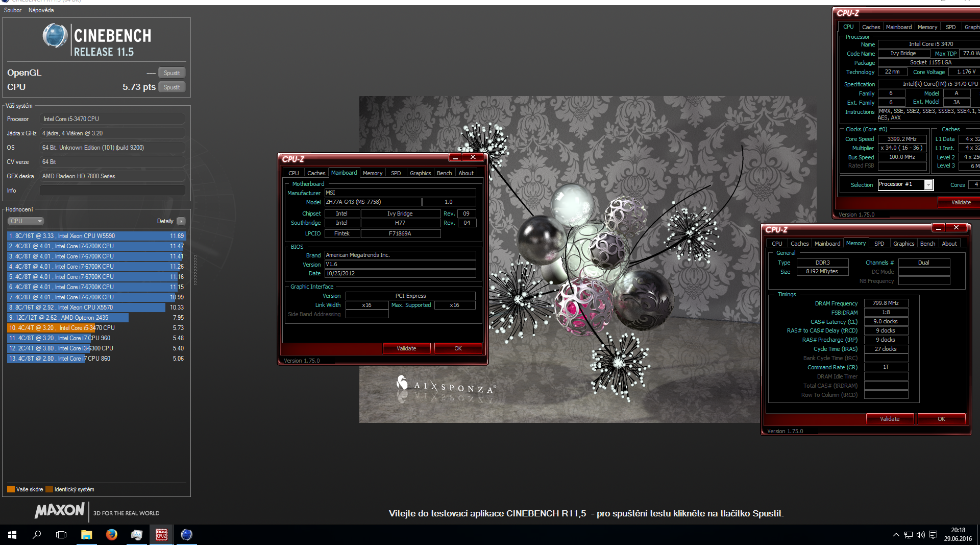The width and height of the screenshot is (980, 545).
Task: Switch to CPU tab in Mainboard CPU-Z window
Action: (293, 173)
